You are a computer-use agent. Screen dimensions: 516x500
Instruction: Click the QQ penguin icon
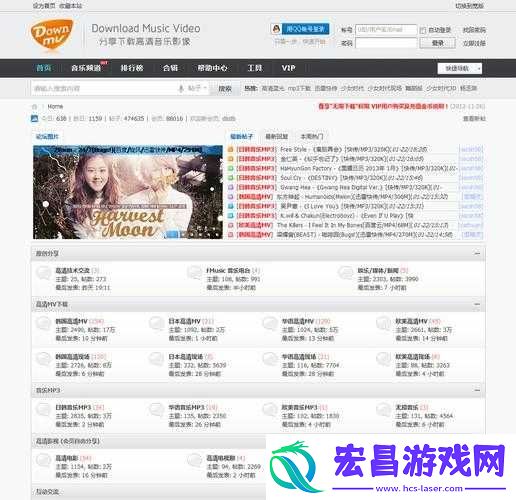pos(276,29)
